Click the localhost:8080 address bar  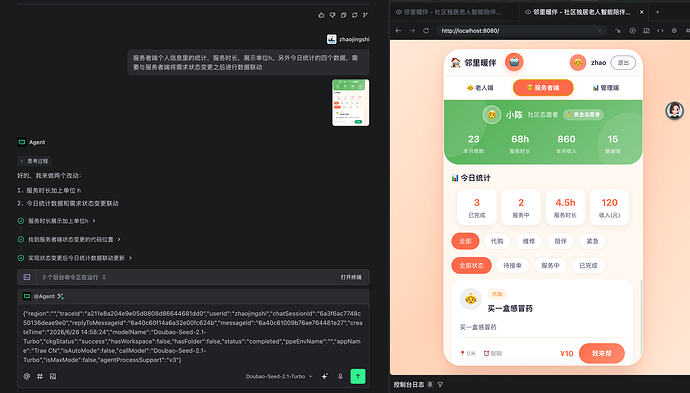pyautogui.click(x=521, y=31)
